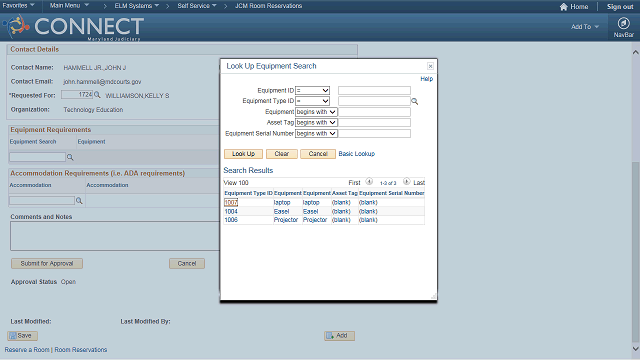Open Equipment Type ID lookup magnifier in dialog
The height and width of the screenshot is (360, 640).
(x=415, y=101)
